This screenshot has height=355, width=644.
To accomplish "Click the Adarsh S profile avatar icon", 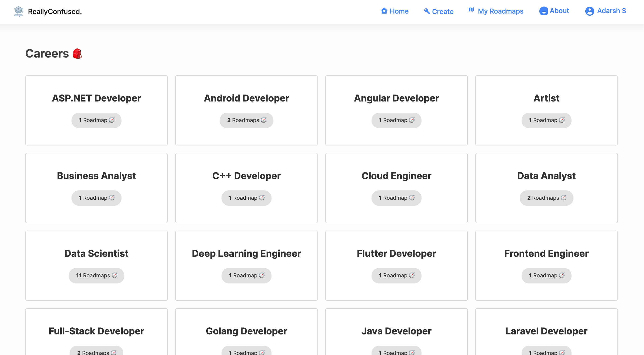I will click(x=590, y=11).
